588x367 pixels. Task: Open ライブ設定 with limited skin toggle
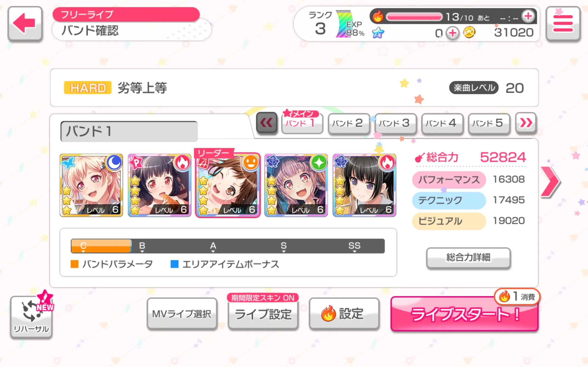pyautogui.click(x=263, y=312)
